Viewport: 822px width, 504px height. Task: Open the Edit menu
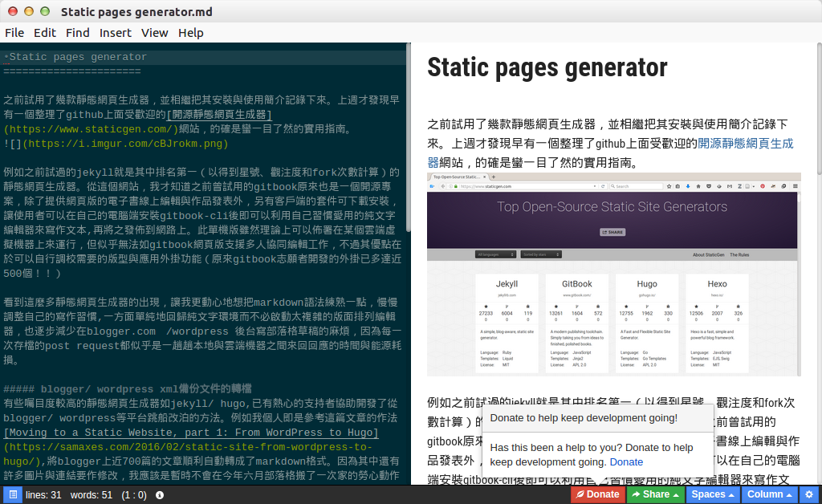click(45, 33)
